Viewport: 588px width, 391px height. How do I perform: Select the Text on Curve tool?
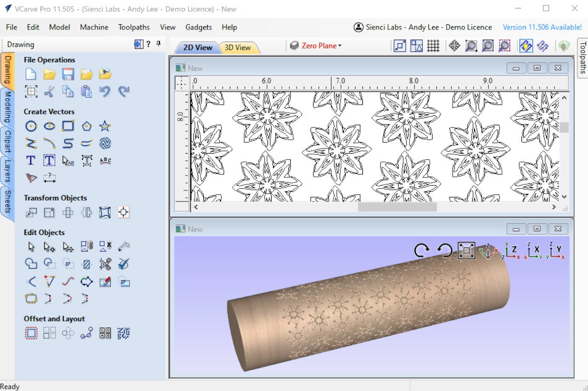pos(104,161)
